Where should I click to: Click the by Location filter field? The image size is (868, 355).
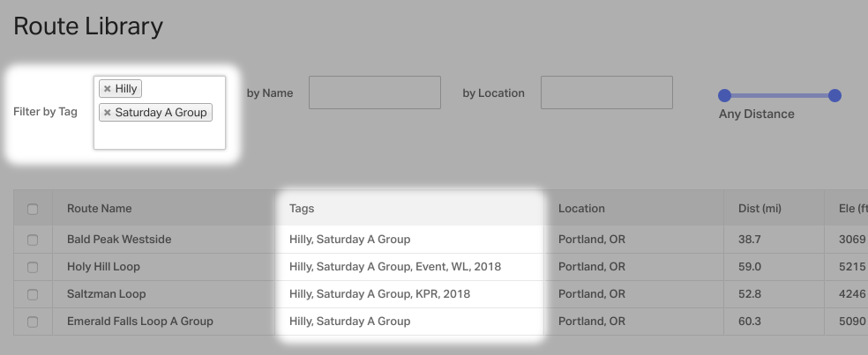607,92
